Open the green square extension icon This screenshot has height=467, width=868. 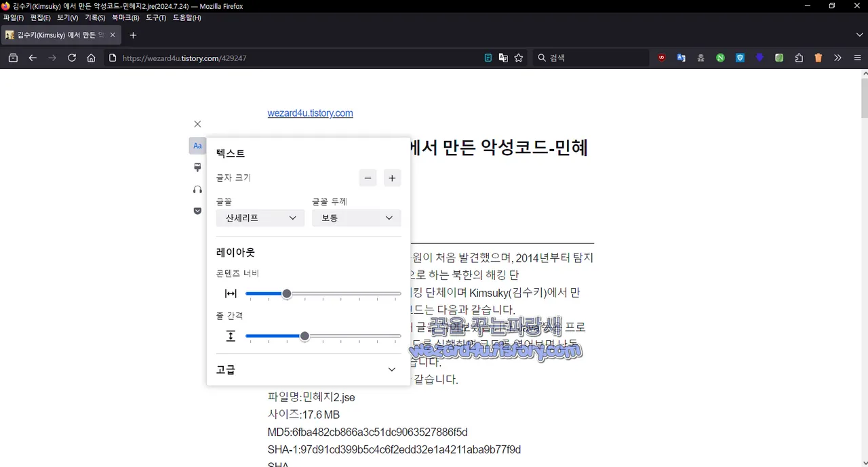[x=779, y=58]
